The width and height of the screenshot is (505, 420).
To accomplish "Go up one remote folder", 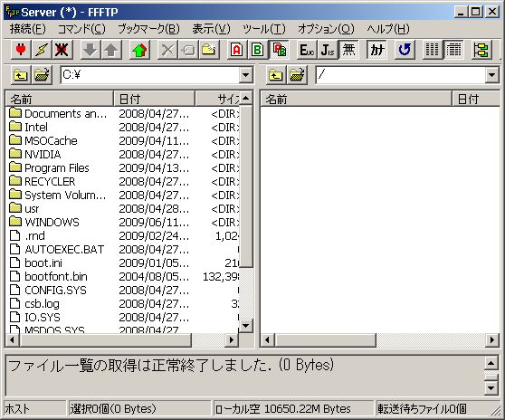I will click(276, 75).
